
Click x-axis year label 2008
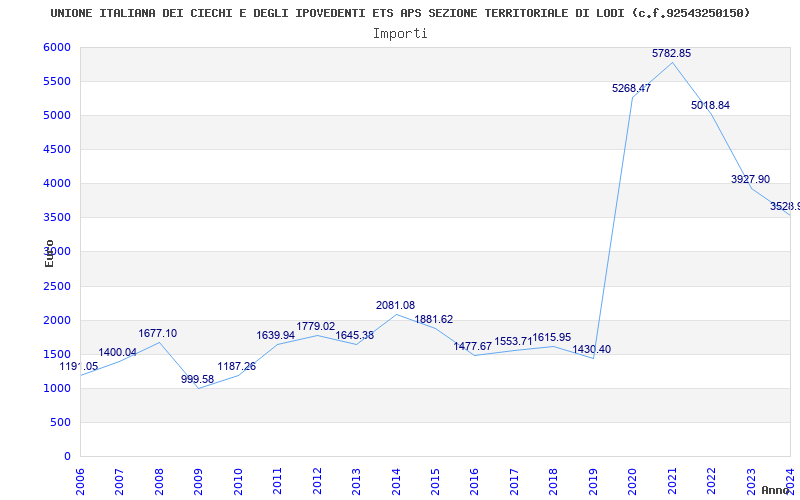tap(159, 481)
